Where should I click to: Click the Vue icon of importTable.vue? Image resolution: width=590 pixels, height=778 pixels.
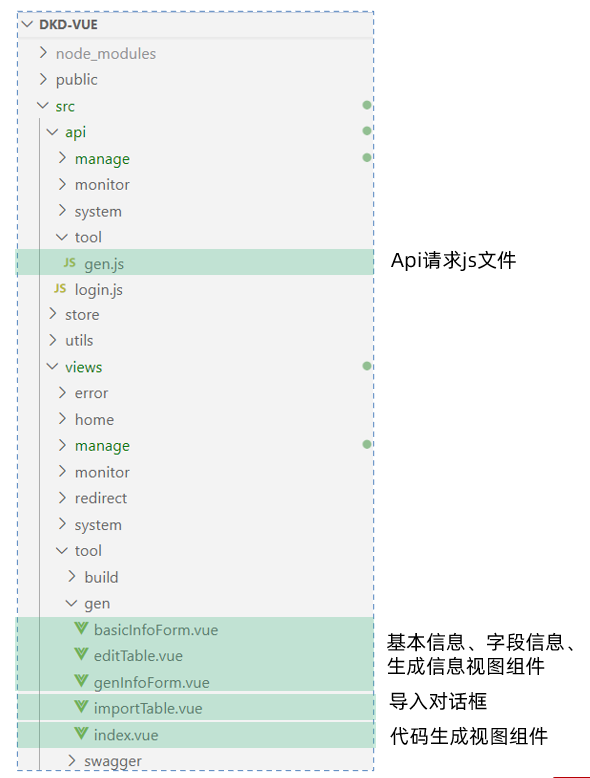tap(81, 707)
